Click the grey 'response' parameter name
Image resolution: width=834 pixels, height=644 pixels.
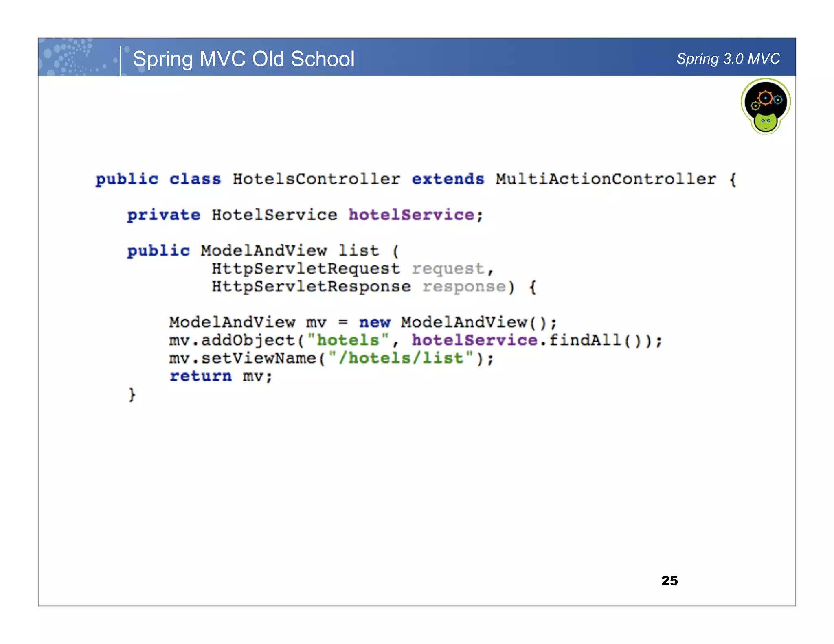tap(464, 287)
